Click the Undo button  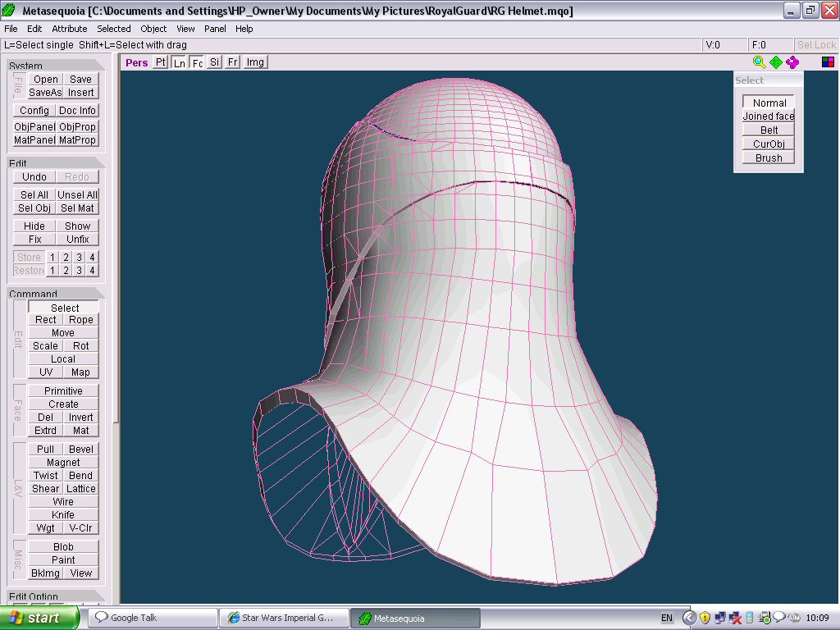tap(34, 177)
